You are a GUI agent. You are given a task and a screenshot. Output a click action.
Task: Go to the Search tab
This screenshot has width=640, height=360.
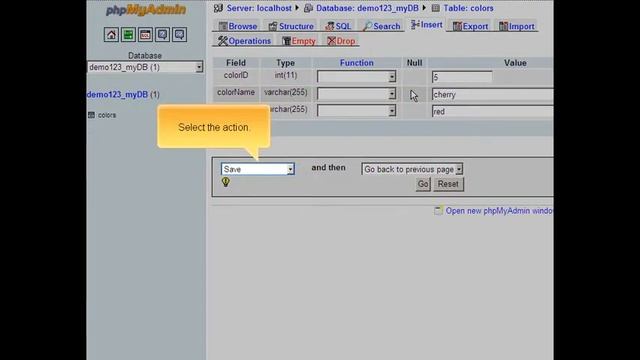point(382,26)
